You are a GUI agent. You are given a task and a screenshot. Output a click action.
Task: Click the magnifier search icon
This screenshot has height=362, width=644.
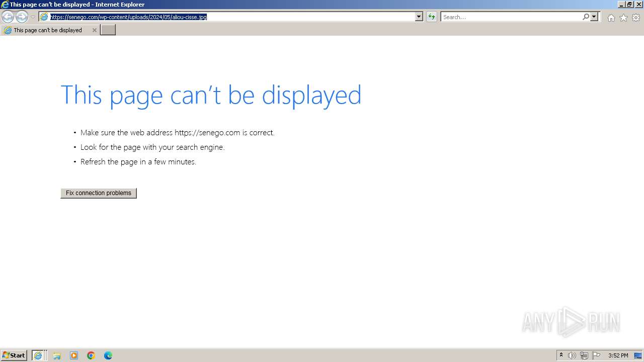(x=586, y=17)
